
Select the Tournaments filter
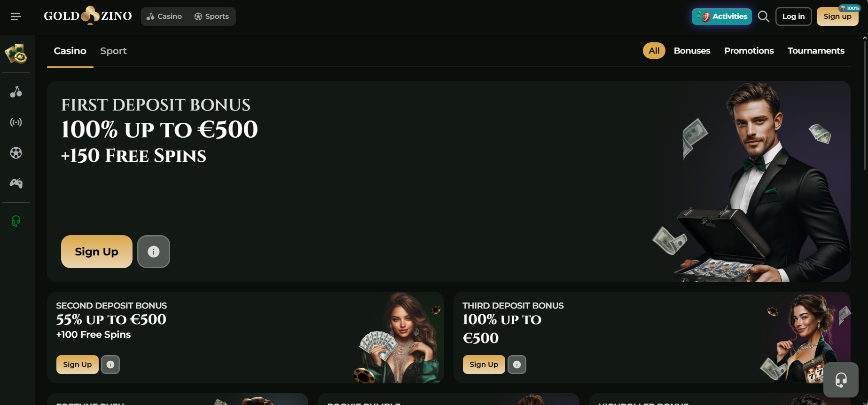click(x=816, y=51)
